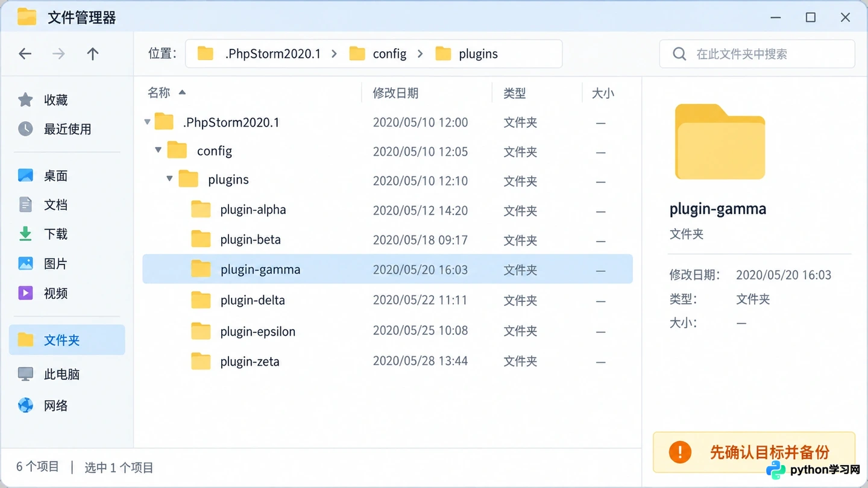The height and width of the screenshot is (488, 868).
Task: Click the date 2020/05/12 14:20
Action: coord(420,210)
